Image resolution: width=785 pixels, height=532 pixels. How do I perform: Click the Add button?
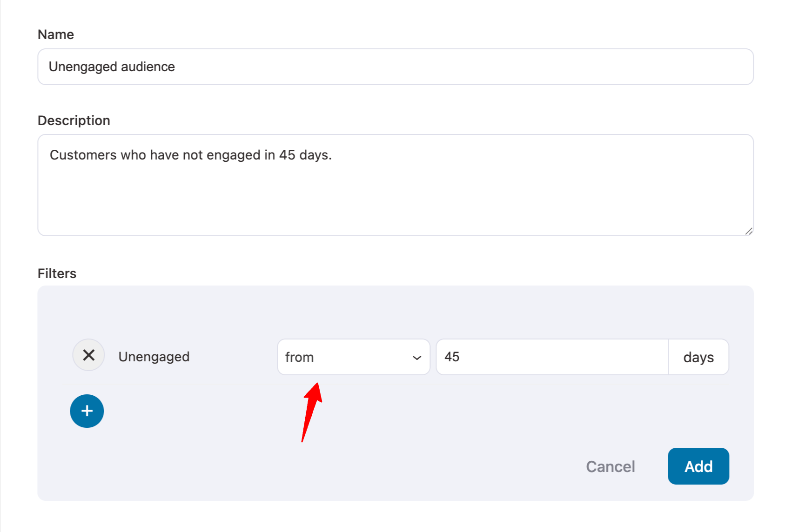[x=698, y=466]
